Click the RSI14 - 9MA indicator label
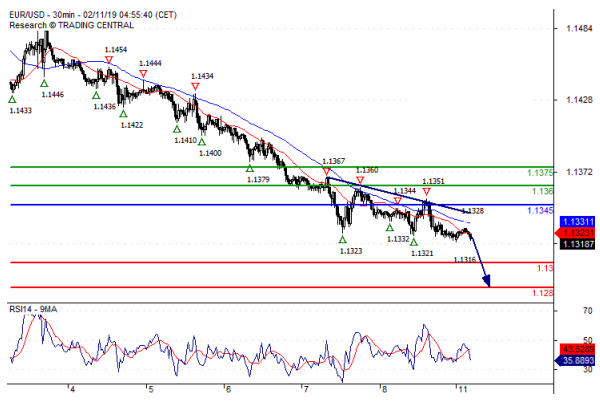Screen dimensions: 600x404 tap(38, 308)
